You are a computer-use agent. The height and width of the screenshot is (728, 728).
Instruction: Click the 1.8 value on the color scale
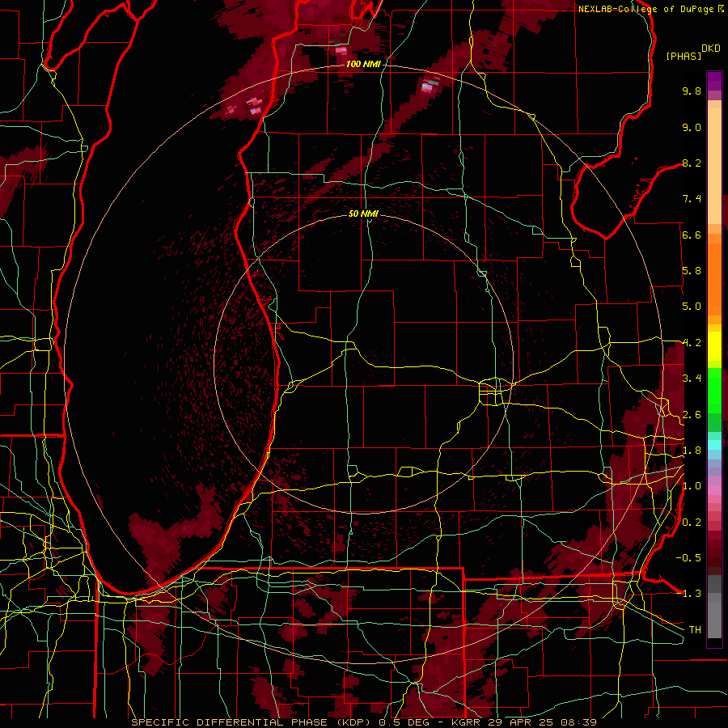[x=692, y=451]
